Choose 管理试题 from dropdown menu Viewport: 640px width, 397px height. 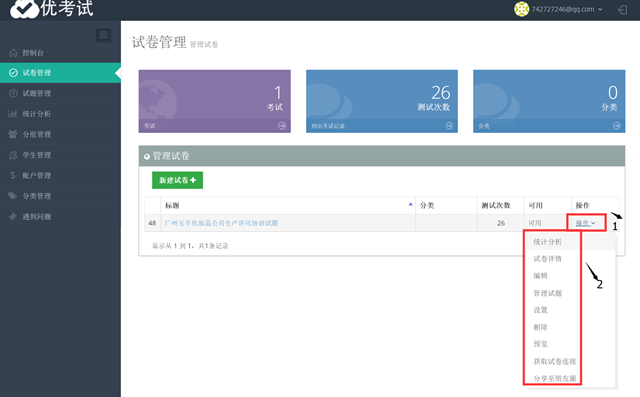click(x=547, y=293)
